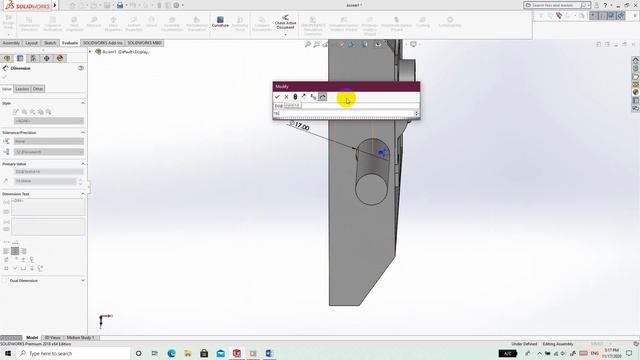Switch to the Layout ribbon tab
This screenshot has height=360, width=640.
[x=31, y=43]
